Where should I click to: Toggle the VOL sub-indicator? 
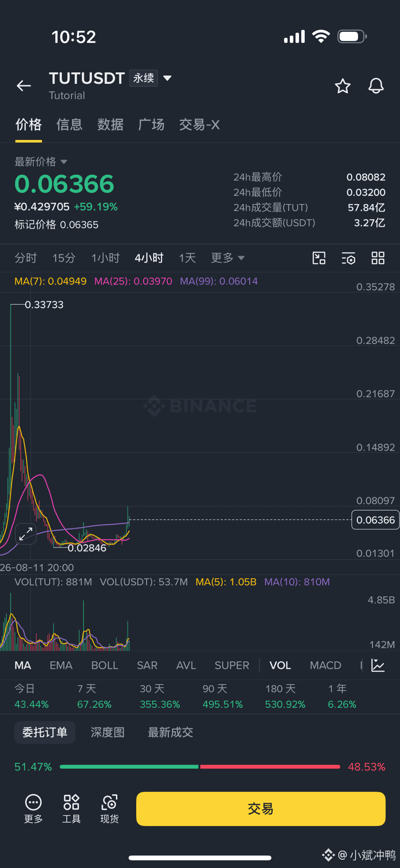[x=280, y=665]
